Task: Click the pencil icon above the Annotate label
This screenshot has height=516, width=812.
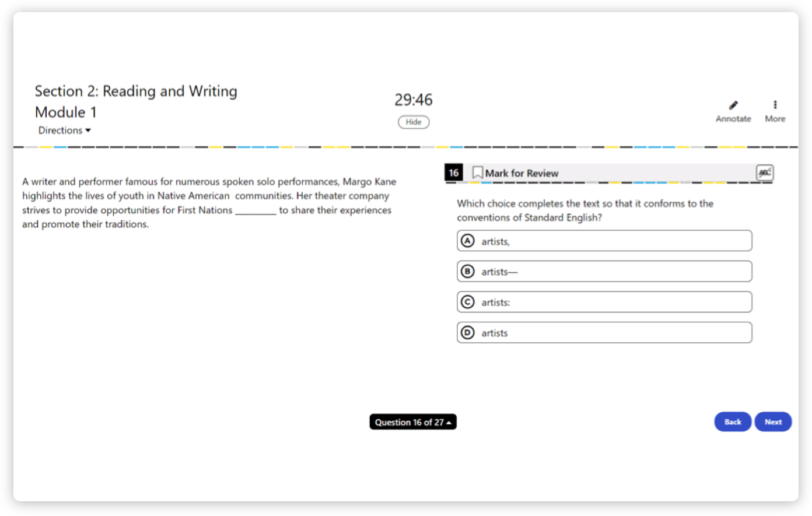Action: (x=733, y=106)
